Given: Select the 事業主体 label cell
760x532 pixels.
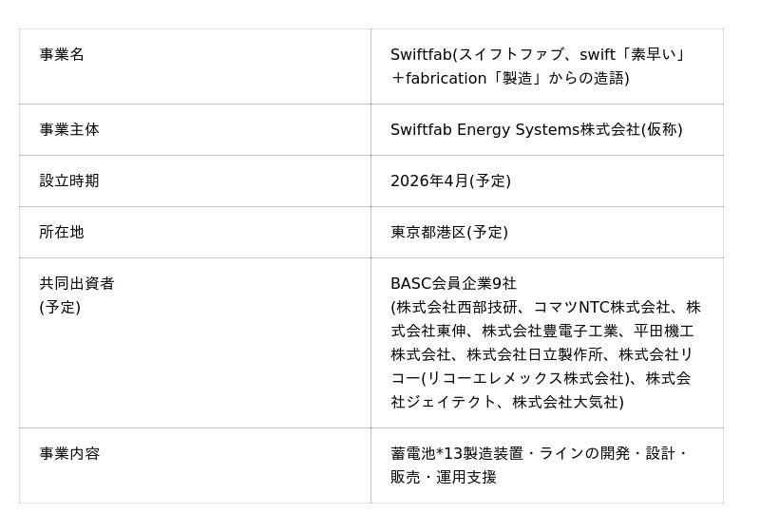Looking at the screenshot, I should (69, 130).
